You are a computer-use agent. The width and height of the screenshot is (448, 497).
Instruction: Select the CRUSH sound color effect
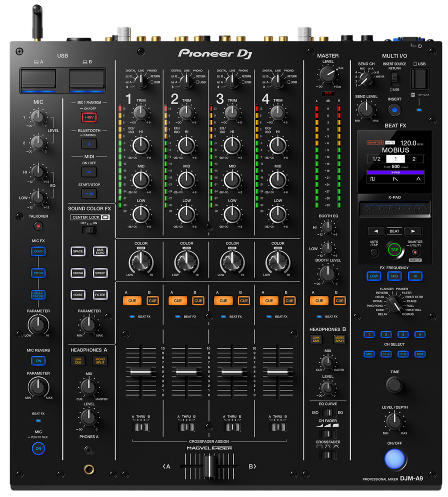coord(78,273)
